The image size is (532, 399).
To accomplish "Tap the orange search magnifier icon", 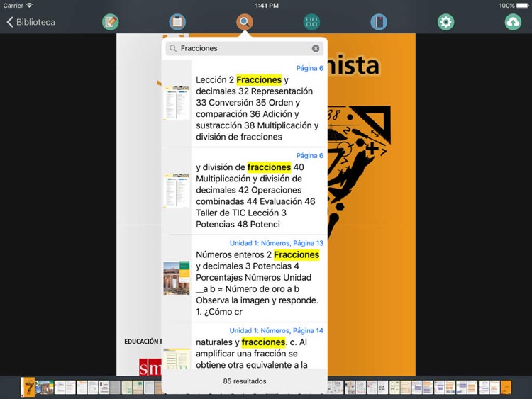I will click(x=244, y=22).
